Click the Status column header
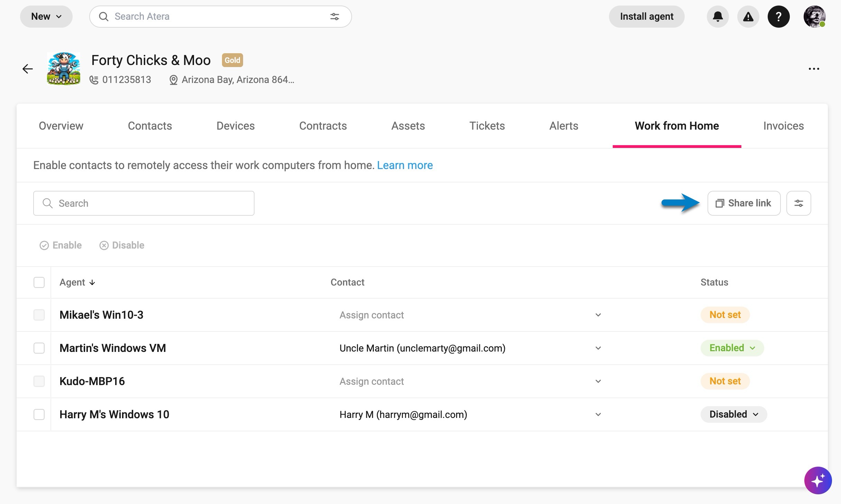The width and height of the screenshot is (841, 504). click(714, 282)
